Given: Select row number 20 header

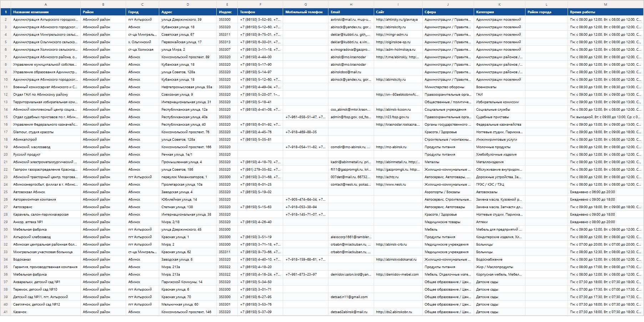Looking at the screenshot, I should 6,155.
